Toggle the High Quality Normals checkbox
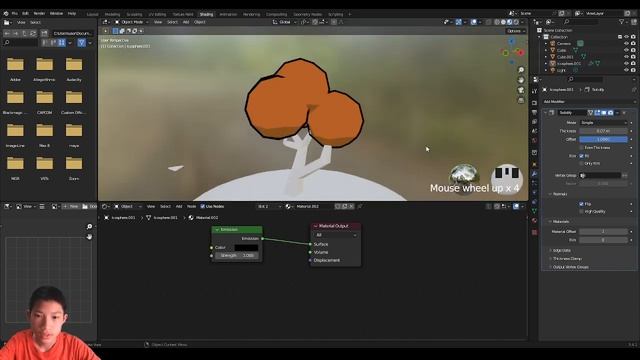Viewport: 640px width, 360px height. coord(582,211)
